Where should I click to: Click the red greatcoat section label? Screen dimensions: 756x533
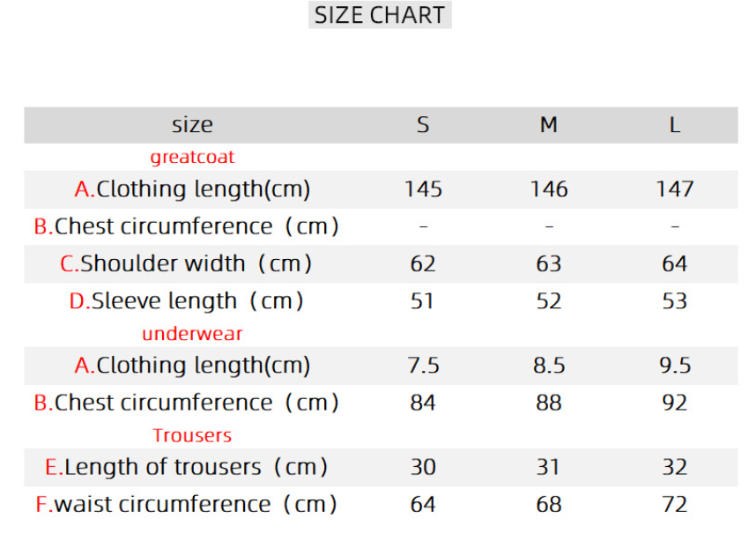(192, 158)
